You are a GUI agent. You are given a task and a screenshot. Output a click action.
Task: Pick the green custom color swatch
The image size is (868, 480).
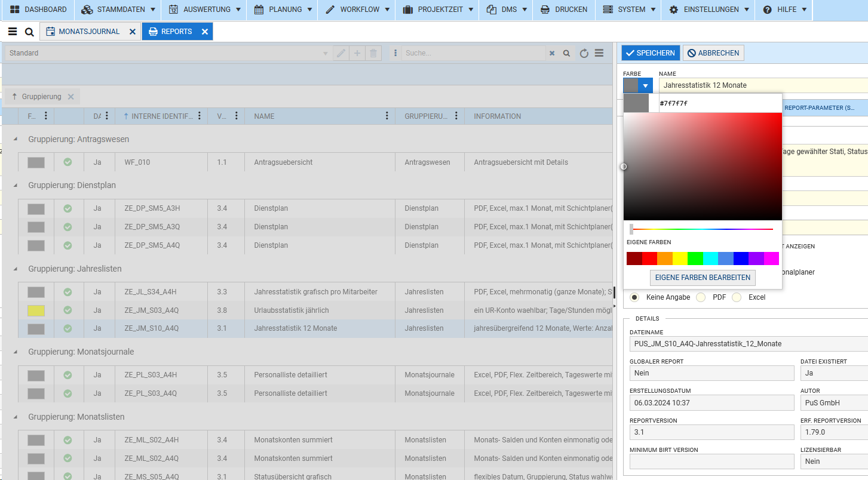tap(695, 259)
